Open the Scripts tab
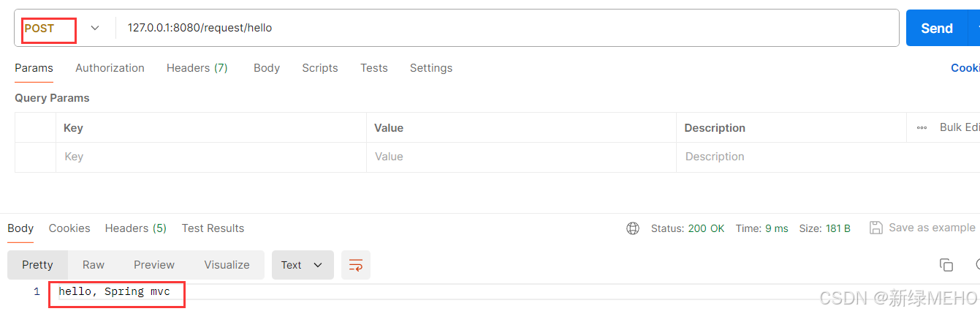 [319, 67]
